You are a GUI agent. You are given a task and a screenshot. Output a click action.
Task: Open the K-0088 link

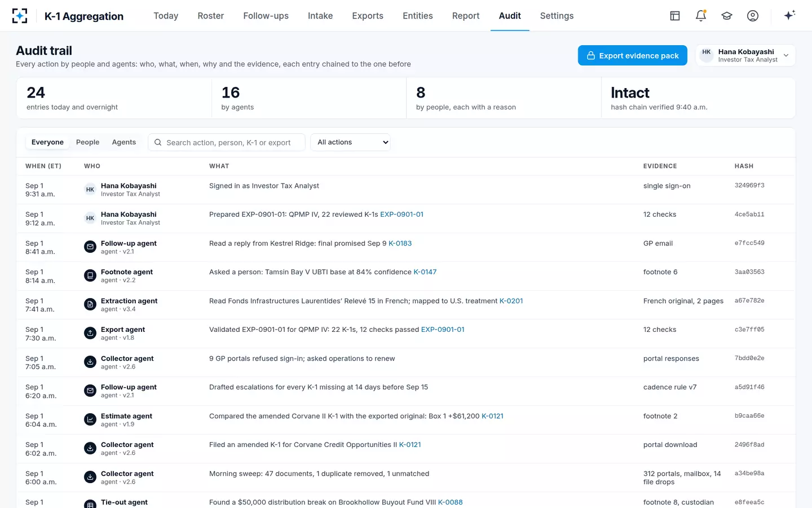point(451,502)
